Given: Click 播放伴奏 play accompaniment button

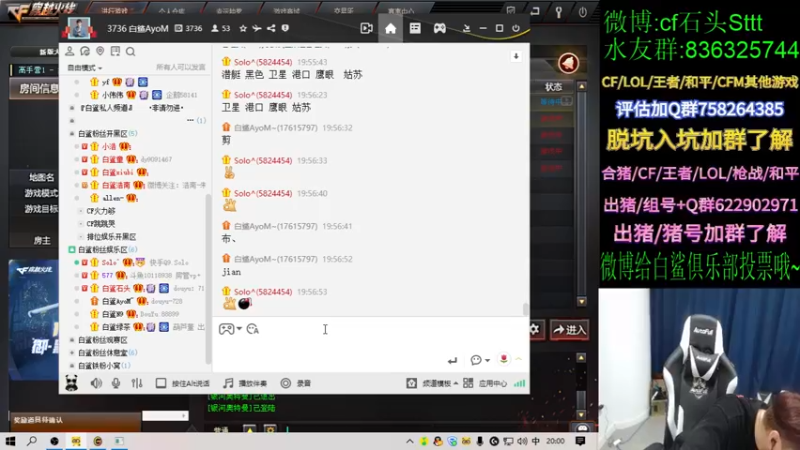Looking at the screenshot, I should (245, 383).
